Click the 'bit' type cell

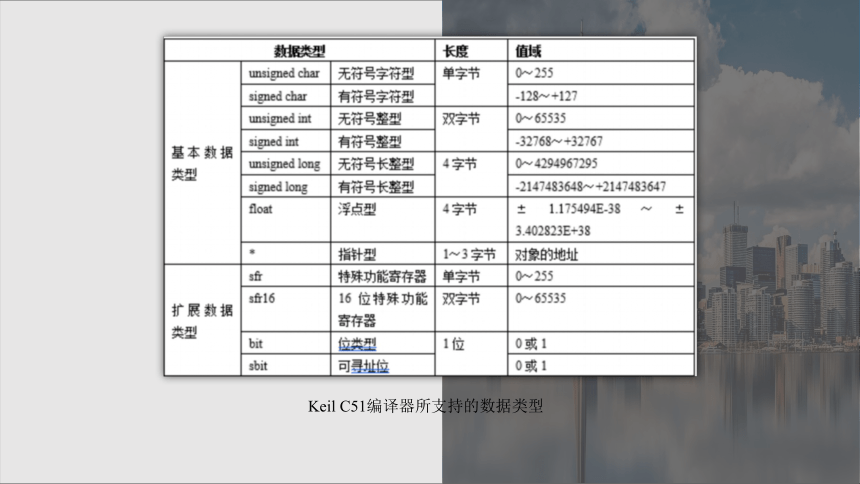(x=286, y=344)
